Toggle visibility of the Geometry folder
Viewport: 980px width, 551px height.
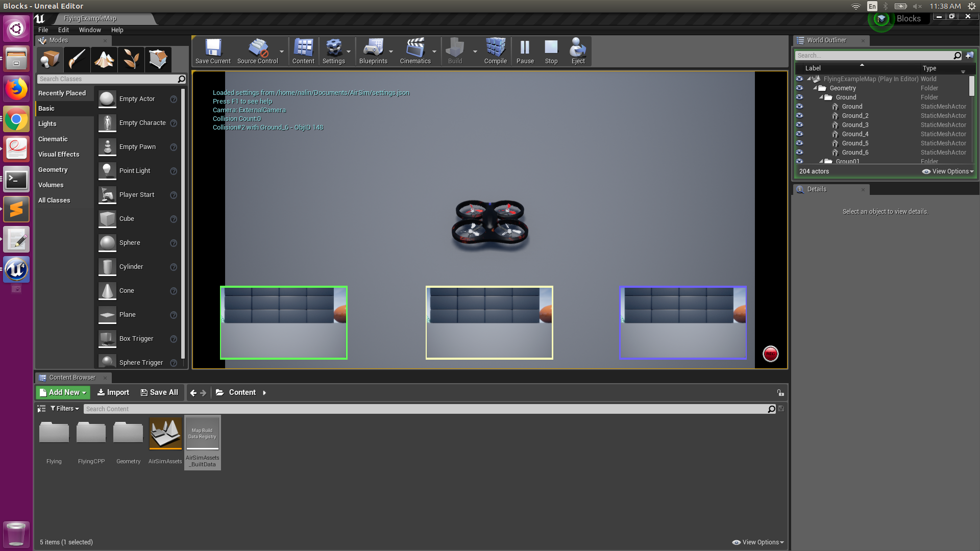799,88
